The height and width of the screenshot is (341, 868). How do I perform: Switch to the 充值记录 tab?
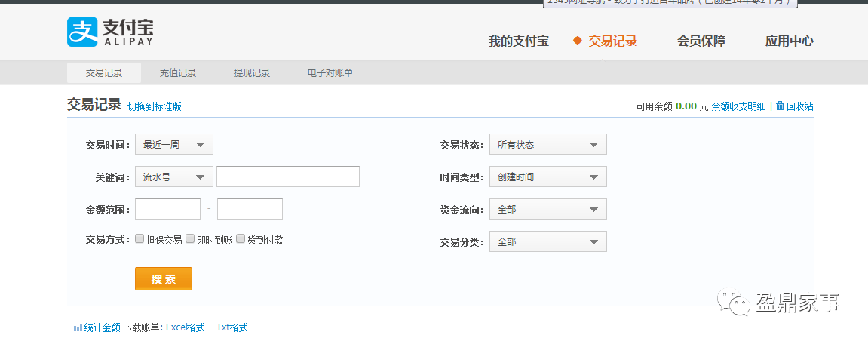coord(178,73)
